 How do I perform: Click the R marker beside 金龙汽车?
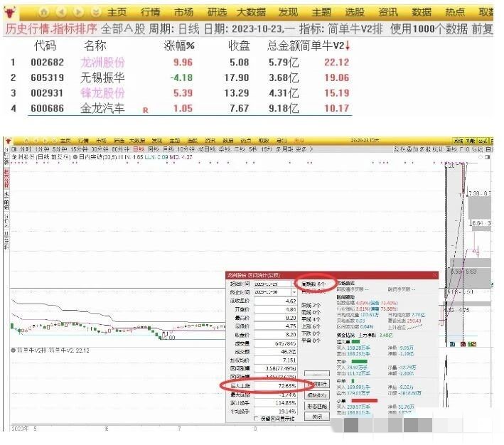point(146,110)
